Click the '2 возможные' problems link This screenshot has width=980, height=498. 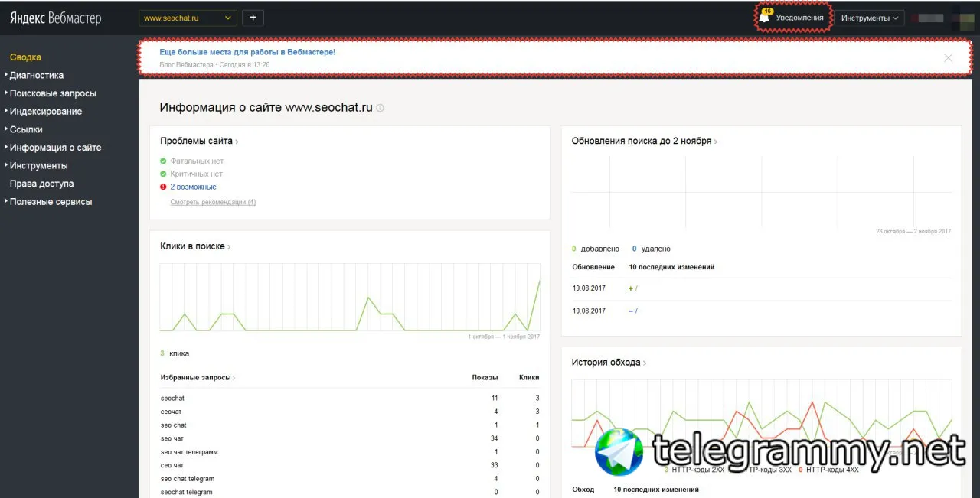click(x=193, y=187)
